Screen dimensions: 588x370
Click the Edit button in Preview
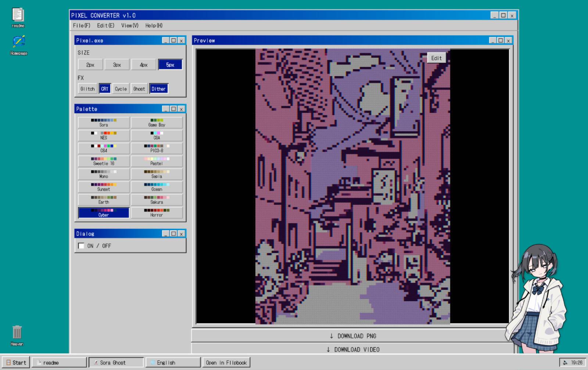tap(436, 58)
